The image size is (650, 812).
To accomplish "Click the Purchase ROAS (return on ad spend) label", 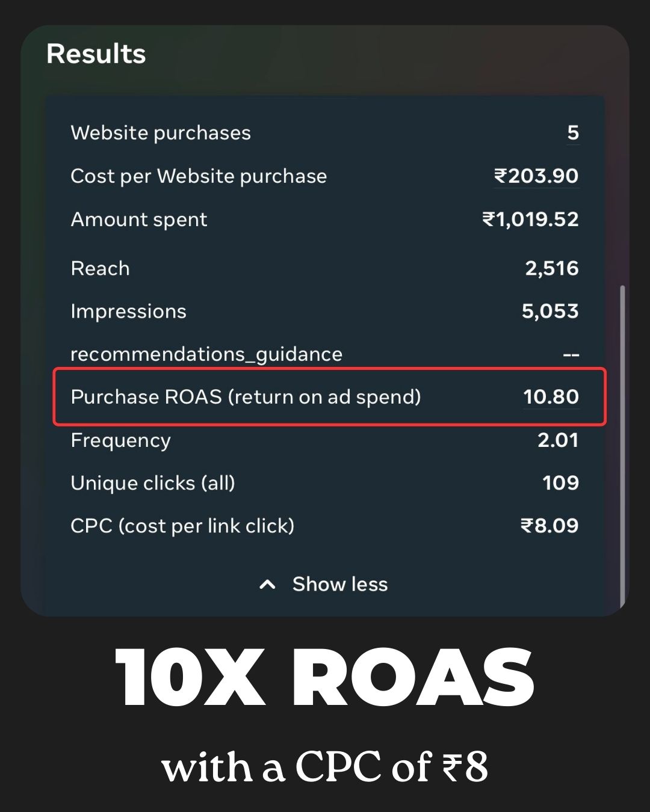I will (x=246, y=397).
